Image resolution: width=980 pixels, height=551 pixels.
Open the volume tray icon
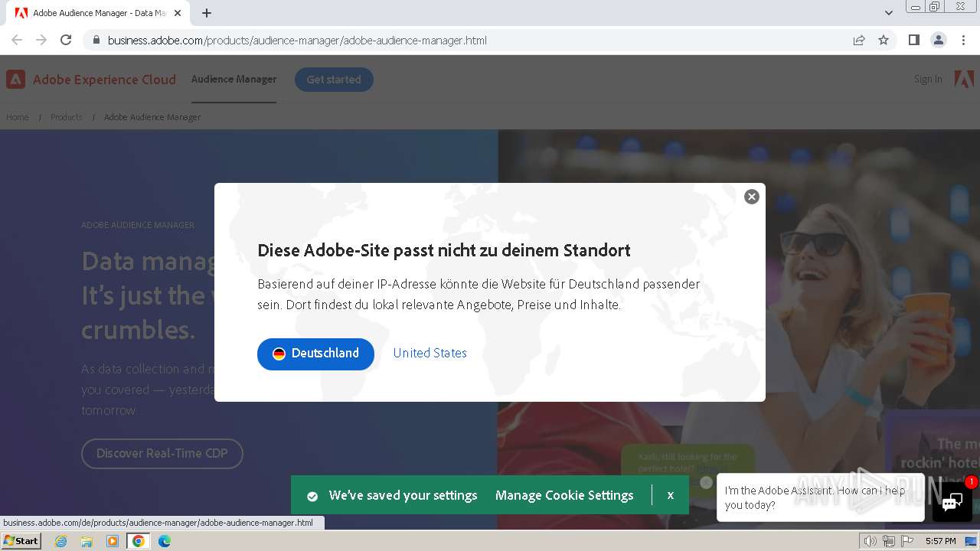tap(870, 541)
